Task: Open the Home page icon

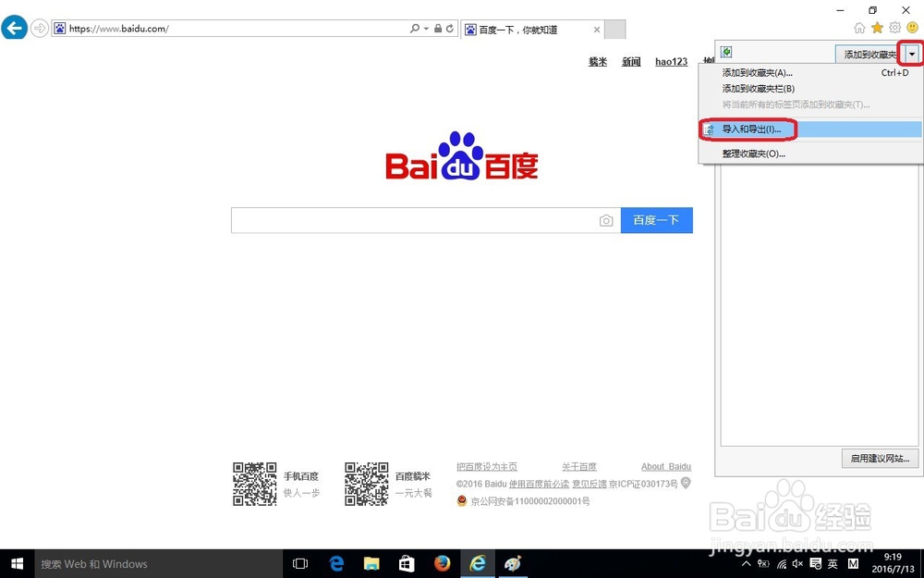Action: [859, 28]
